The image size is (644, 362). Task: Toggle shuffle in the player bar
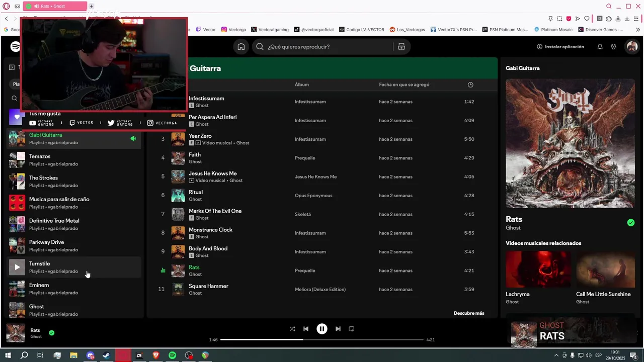[292, 329]
